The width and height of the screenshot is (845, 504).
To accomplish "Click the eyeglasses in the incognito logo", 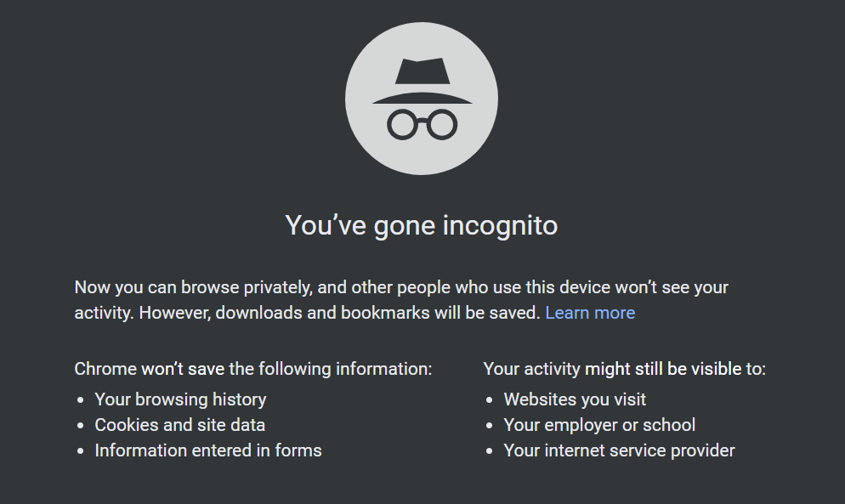I will tap(422, 125).
